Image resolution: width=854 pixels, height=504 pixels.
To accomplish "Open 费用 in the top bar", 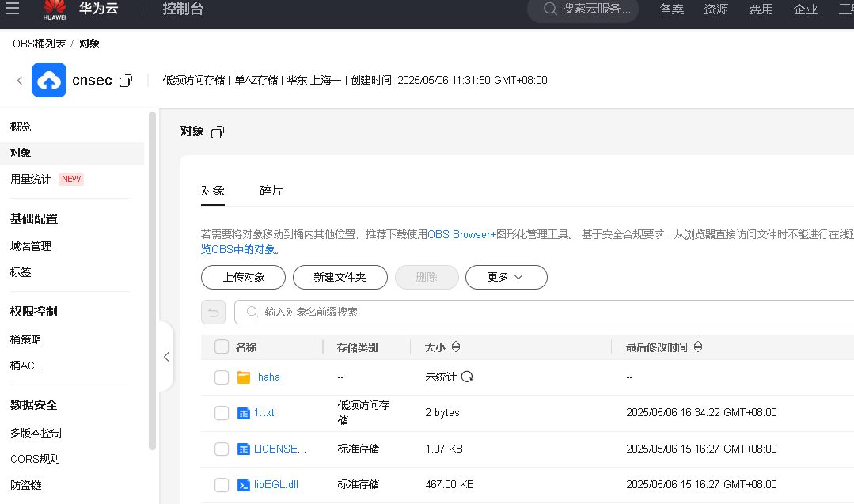I will (761, 9).
